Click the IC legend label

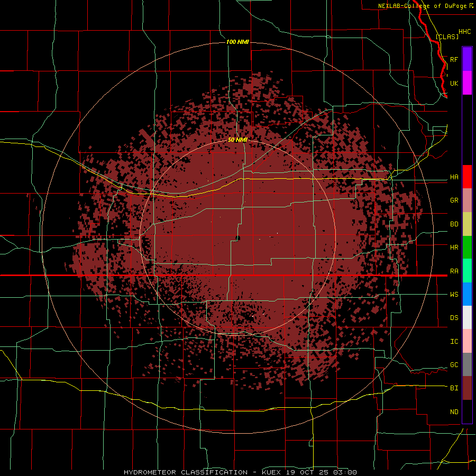[454, 342]
